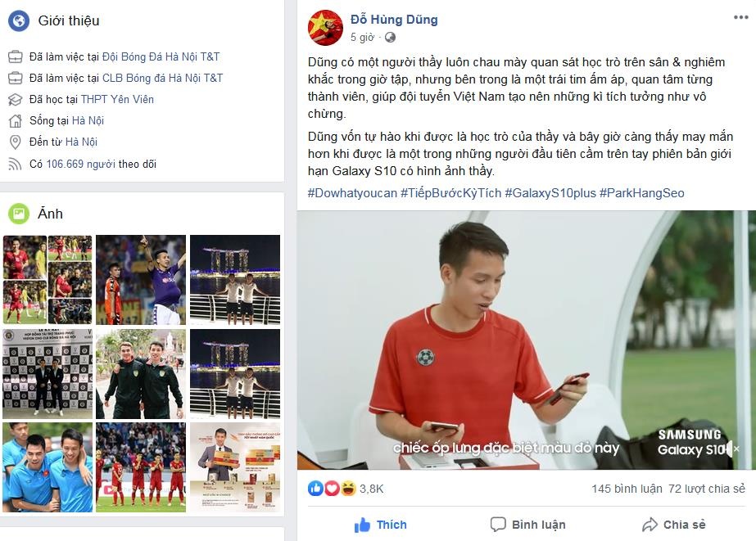Click the Giới thiệu globe icon
The width and height of the screenshot is (756, 541).
[19, 20]
